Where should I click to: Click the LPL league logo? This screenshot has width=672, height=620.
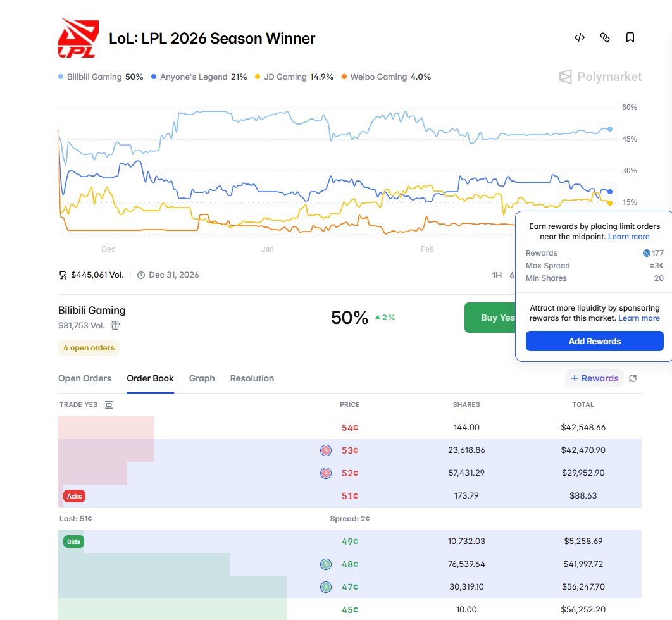tap(78, 38)
